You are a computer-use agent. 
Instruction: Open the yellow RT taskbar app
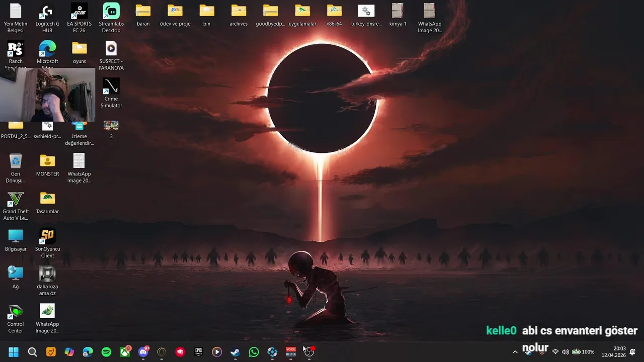click(x=51, y=352)
